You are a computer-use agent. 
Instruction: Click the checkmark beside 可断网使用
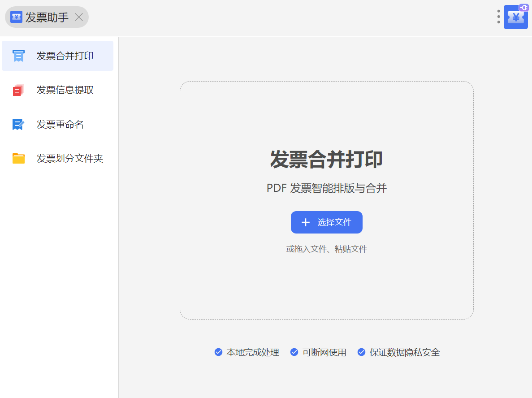pos(294,352)
